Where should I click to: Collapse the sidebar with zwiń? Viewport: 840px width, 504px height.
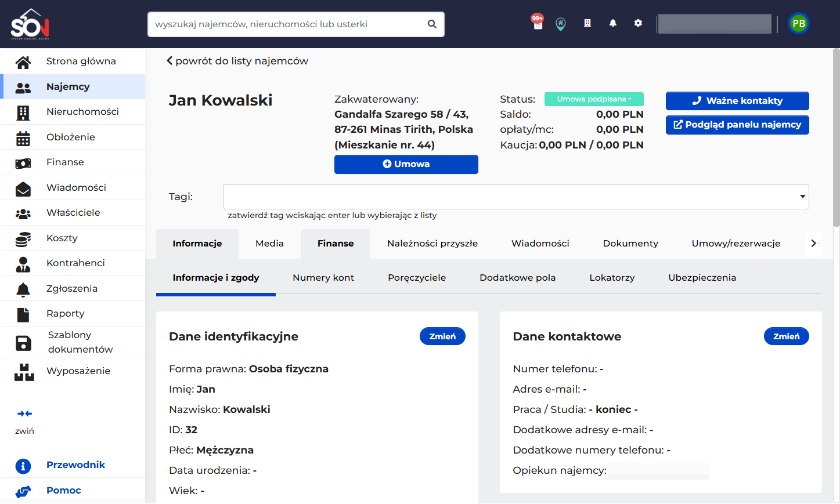click(x=24, y=422)
